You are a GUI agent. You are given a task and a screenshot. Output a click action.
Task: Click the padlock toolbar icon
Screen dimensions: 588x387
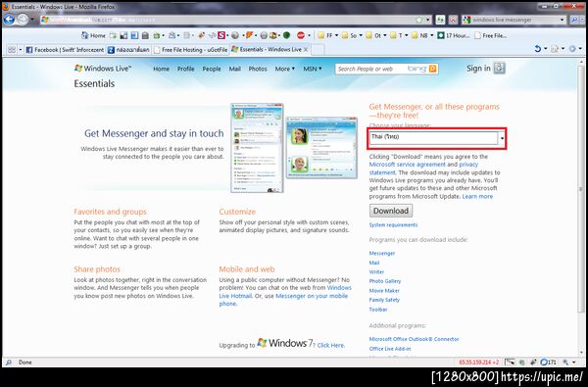(x=145, y=35)
